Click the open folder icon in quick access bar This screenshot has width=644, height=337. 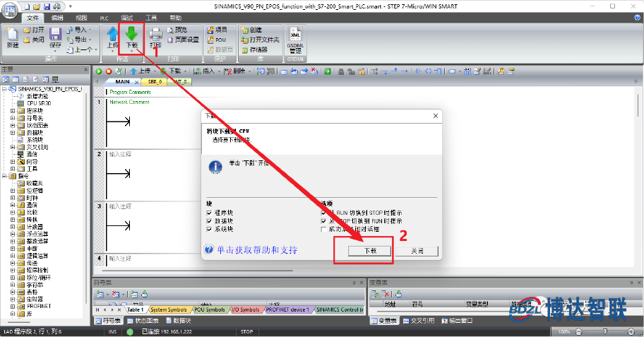[37, 6]
